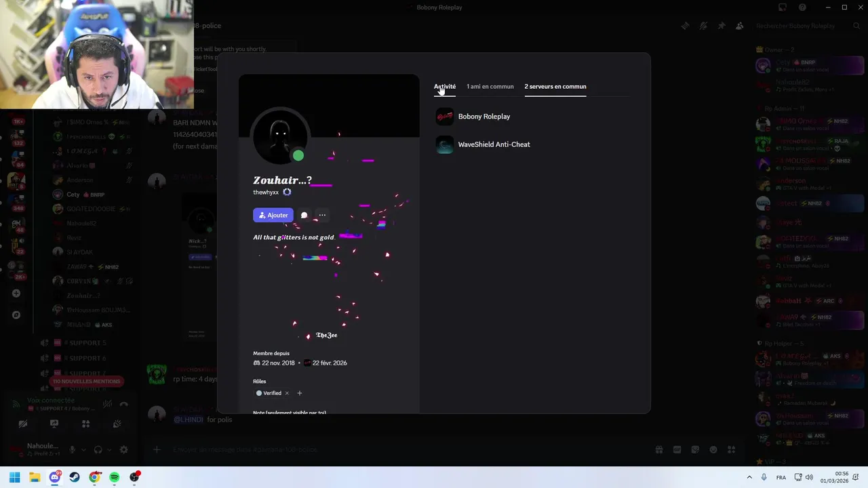Turn on camera in voice panel
This screenshot has width=868, height=488.
[23, 424]
